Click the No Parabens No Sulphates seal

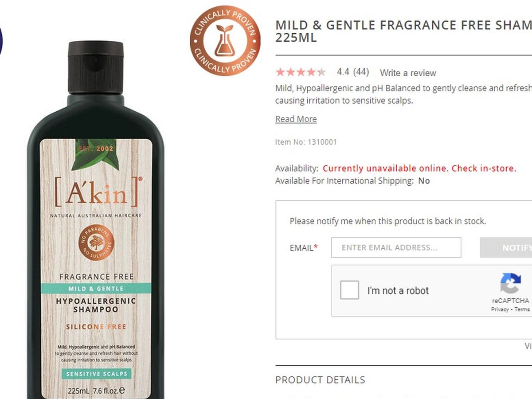(x=96, y=243)
